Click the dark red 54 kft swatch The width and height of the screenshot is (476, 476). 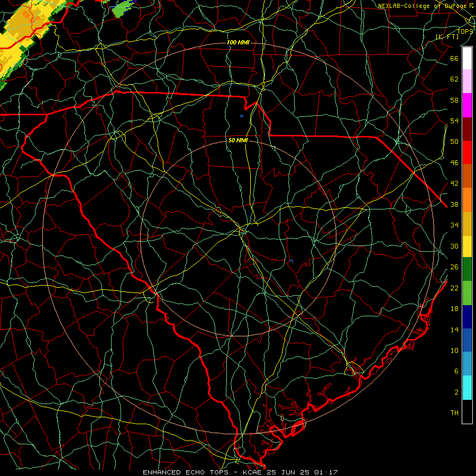[x=467, y=129]
